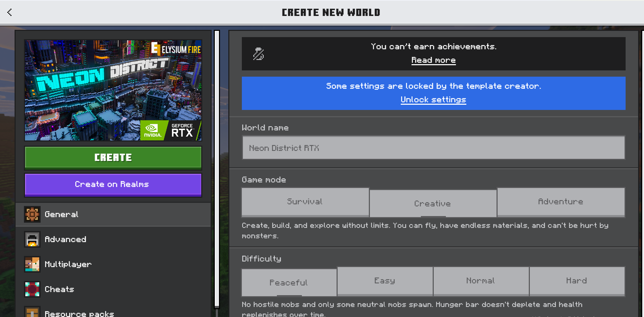This screenshot has width=644, height=317.
Task: Select Creative game mode
Action: pos(433,203)
